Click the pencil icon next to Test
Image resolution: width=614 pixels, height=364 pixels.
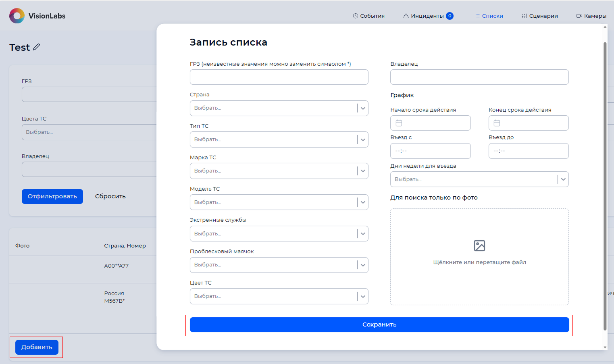tap(36, 47)
